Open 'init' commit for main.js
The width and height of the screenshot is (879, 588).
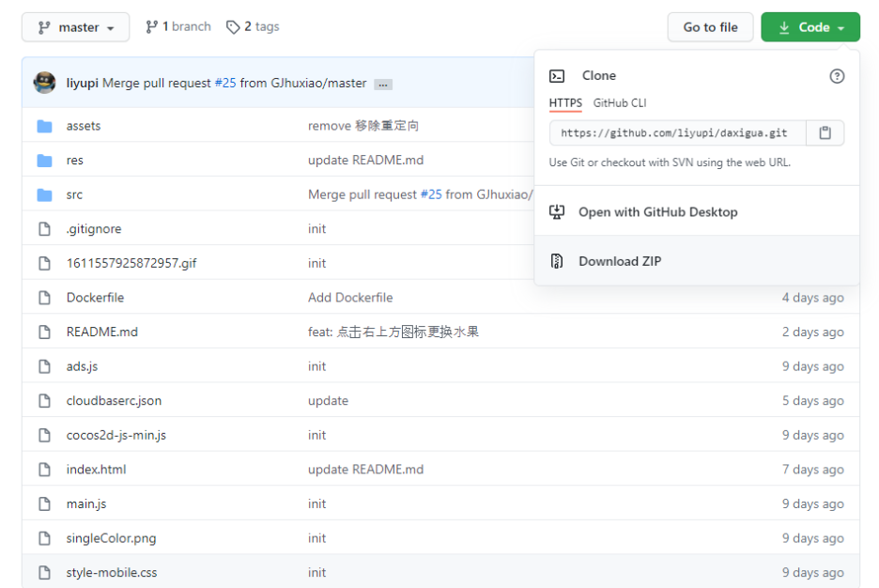coord(316,503)
